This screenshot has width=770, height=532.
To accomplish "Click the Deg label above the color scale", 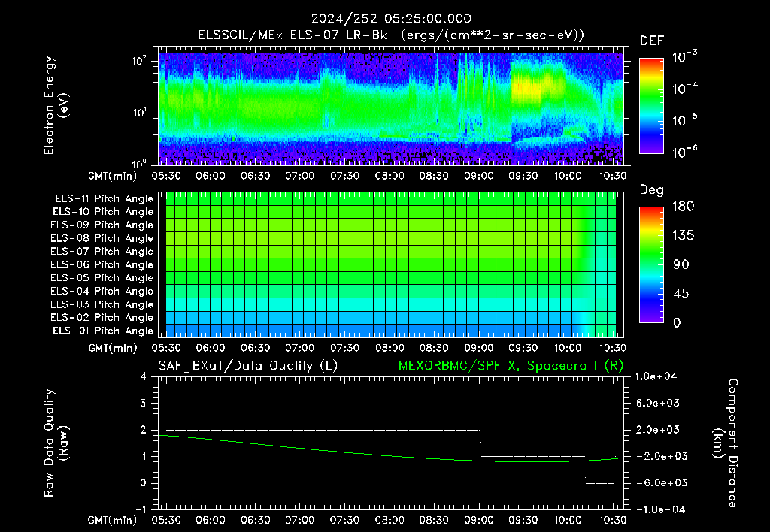I will coord(652,190).
